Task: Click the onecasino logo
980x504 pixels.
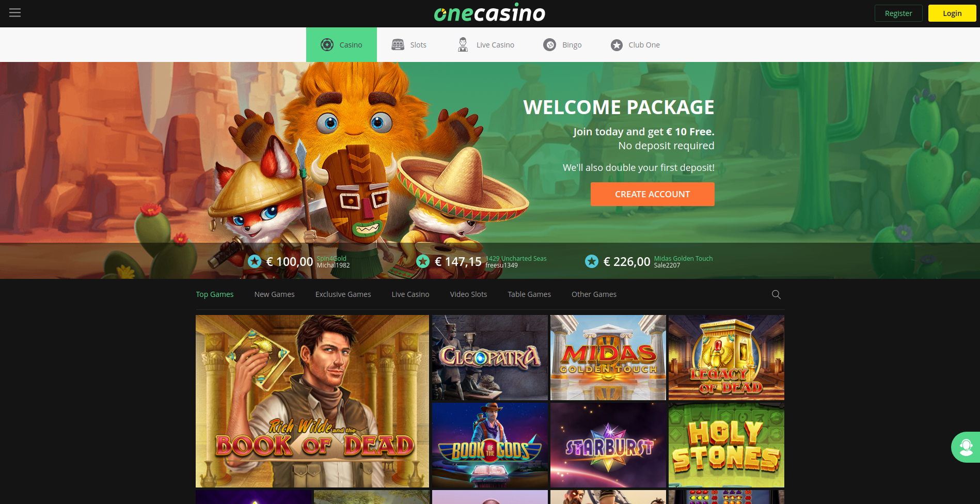Action: (x=489, y=13)
